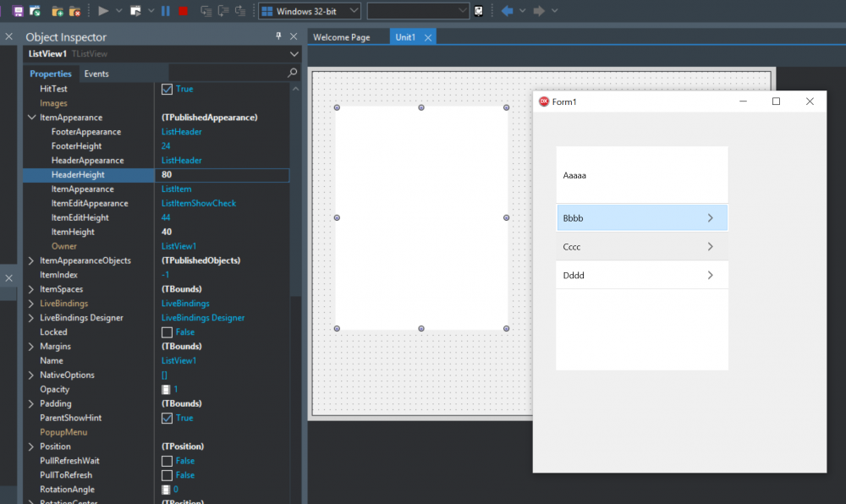
Task: Enable the PullToRefresh checkbox
Action: pos(168,475)
